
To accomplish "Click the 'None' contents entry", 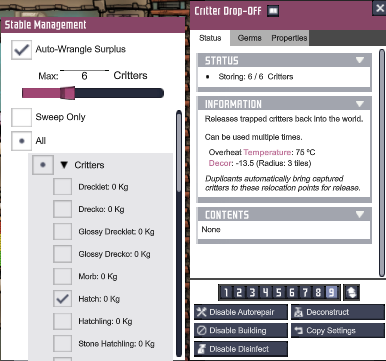I will pos(211,229).
